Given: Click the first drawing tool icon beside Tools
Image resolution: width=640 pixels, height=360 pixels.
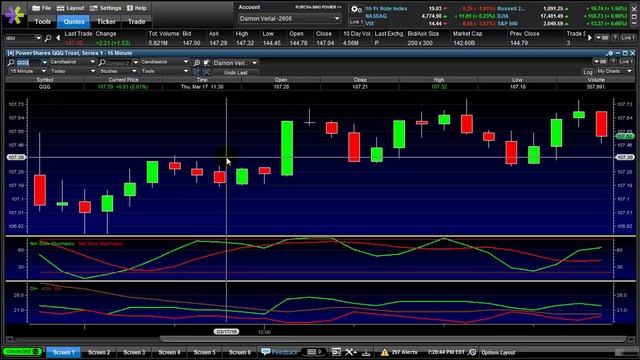Looking at the screenshot, I should [x=196, y=72].
